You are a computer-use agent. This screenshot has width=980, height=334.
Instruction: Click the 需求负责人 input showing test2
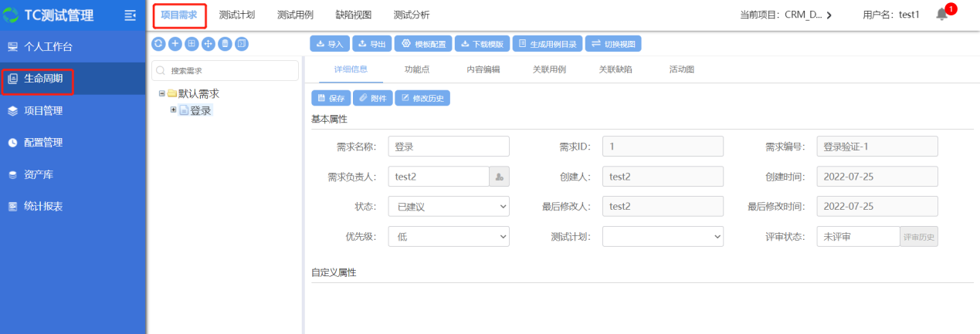tap(439, 177)
